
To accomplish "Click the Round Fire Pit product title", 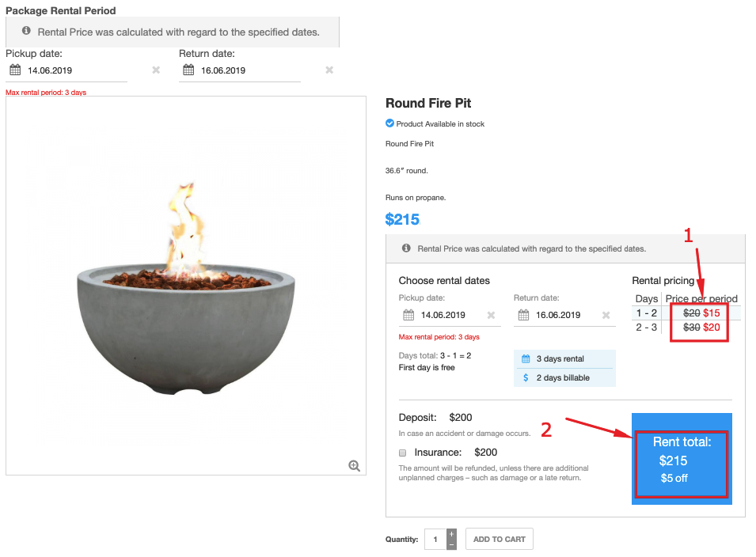I will [x=428, y=104].
